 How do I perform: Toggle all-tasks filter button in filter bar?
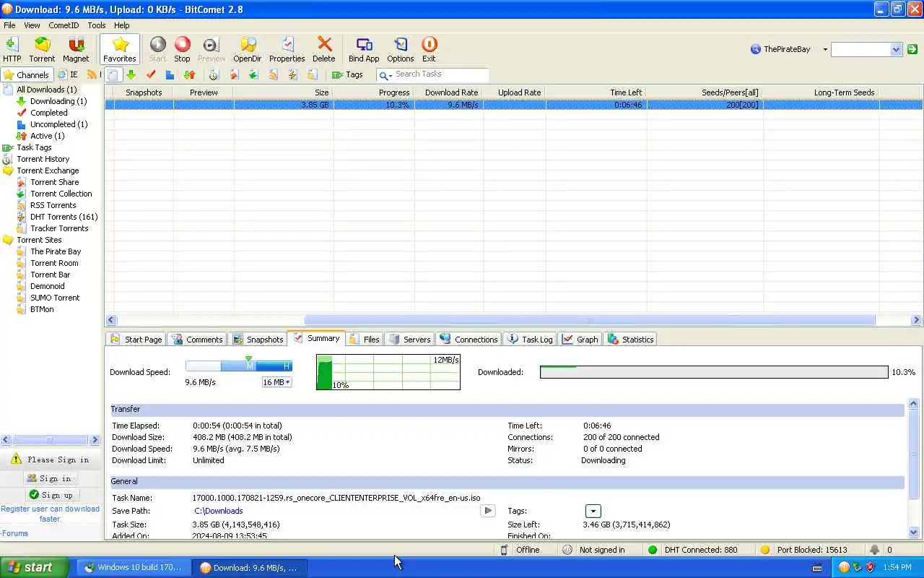[113, 74]
